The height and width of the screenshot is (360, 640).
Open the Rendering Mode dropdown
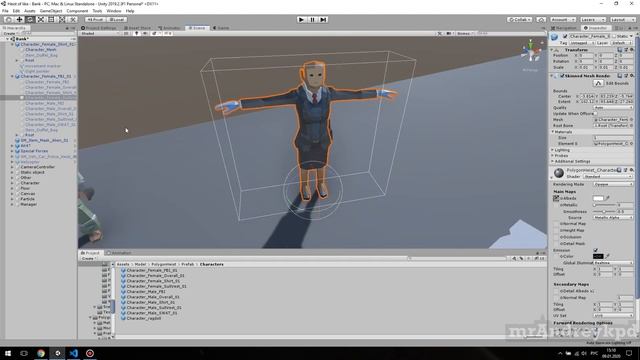click(x=613, y=184)
